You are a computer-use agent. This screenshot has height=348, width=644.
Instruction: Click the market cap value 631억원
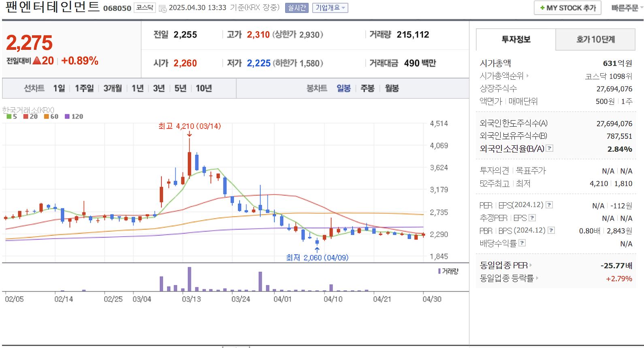click(617, 63)
